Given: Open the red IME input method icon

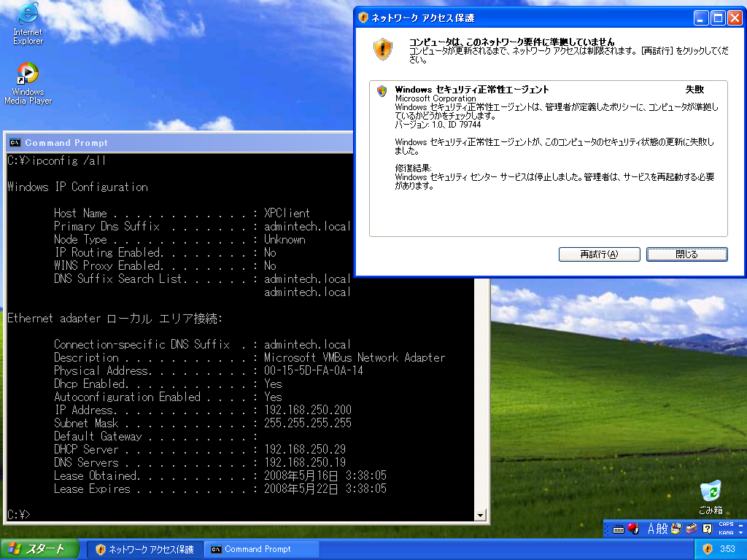Looking at the screenshot, I should point(633,529).
